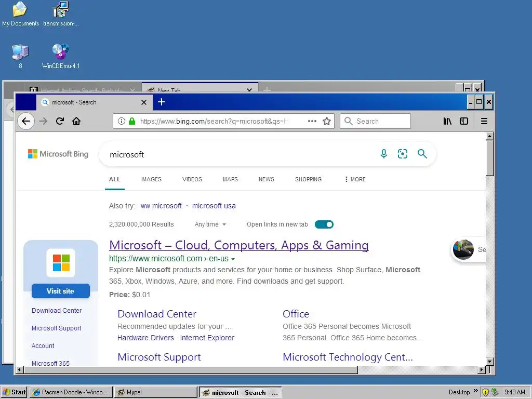The width and height of the screenshot is (532, 399).
Task: Switch to SHOPPING results tab
Action: [308, 179]
